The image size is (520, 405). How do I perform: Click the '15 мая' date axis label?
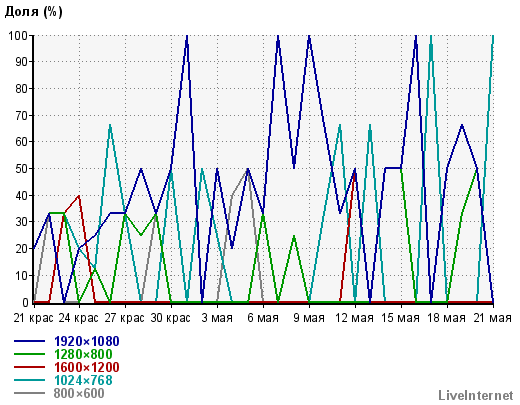tap(400, 318)
